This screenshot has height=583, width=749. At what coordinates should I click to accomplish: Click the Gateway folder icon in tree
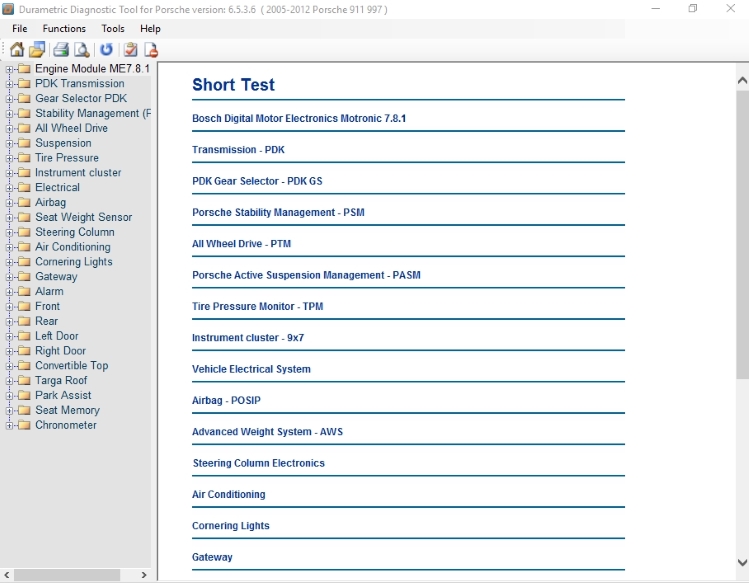[24, 277]
